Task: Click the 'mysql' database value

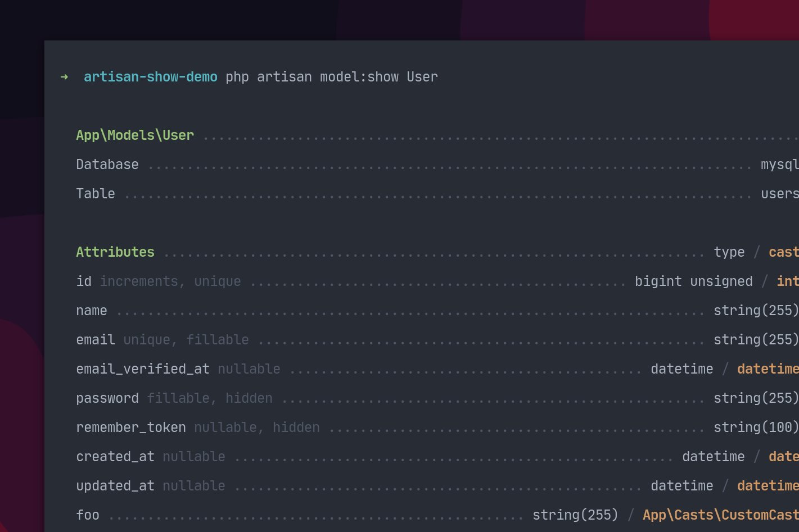Action: [780, 165]
